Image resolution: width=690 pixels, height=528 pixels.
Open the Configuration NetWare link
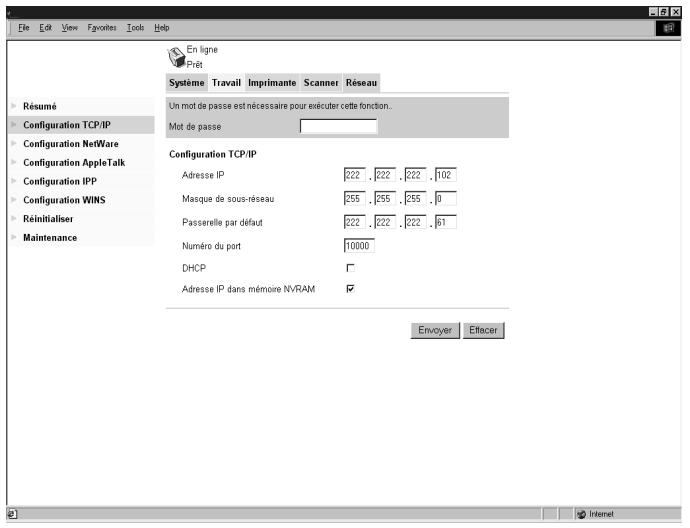point(70,143)
